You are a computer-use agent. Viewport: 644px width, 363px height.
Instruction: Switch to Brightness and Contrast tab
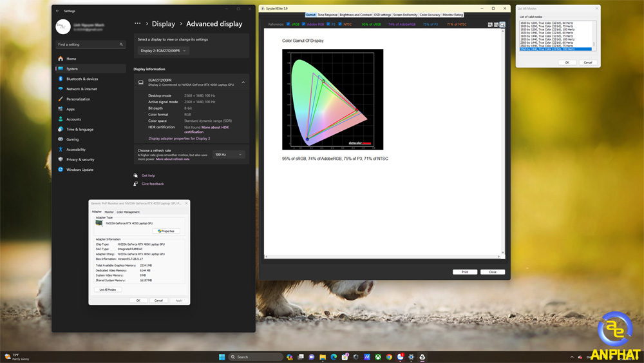[x=355, y=15]
